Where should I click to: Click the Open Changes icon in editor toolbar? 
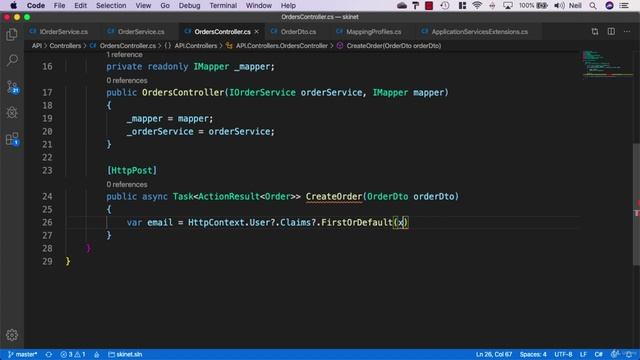(595, 31)
